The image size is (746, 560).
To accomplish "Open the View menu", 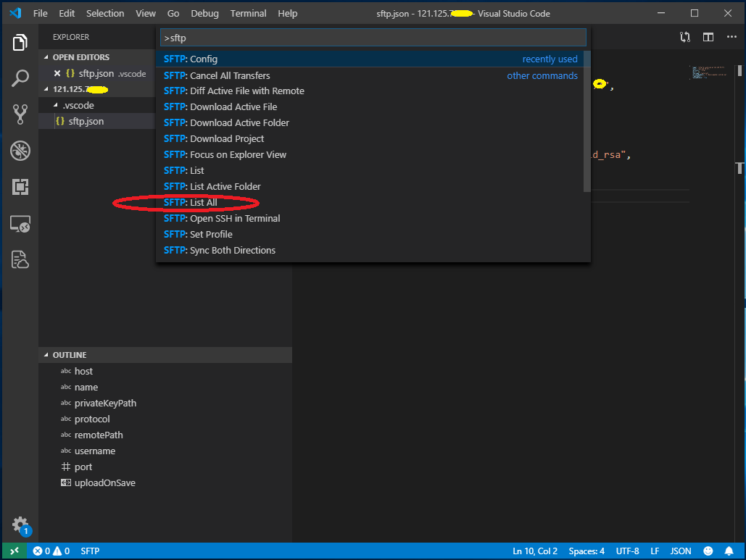I will [146, 13].
